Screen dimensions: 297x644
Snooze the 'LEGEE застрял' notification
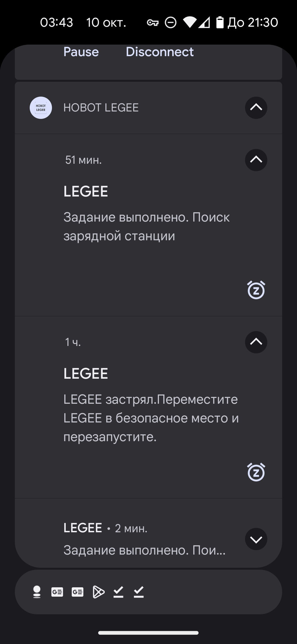pos(256,472)
